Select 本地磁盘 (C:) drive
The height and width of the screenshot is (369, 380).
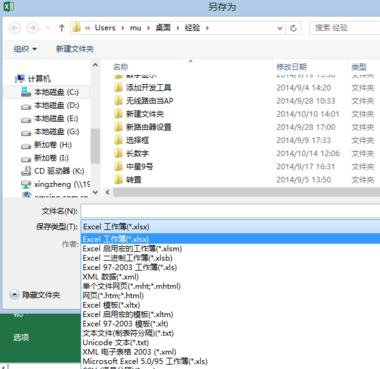pos(56,92)
